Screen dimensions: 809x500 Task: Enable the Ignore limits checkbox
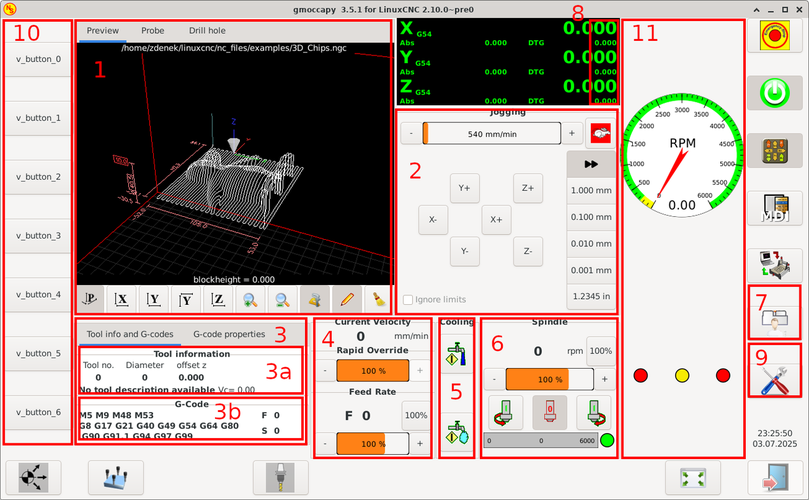click(x=408, y=299)
